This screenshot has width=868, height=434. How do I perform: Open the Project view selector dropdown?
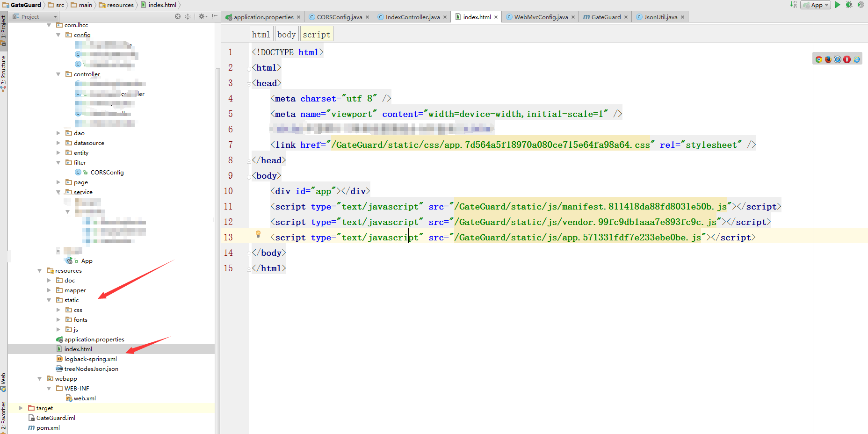click(35, 17)
